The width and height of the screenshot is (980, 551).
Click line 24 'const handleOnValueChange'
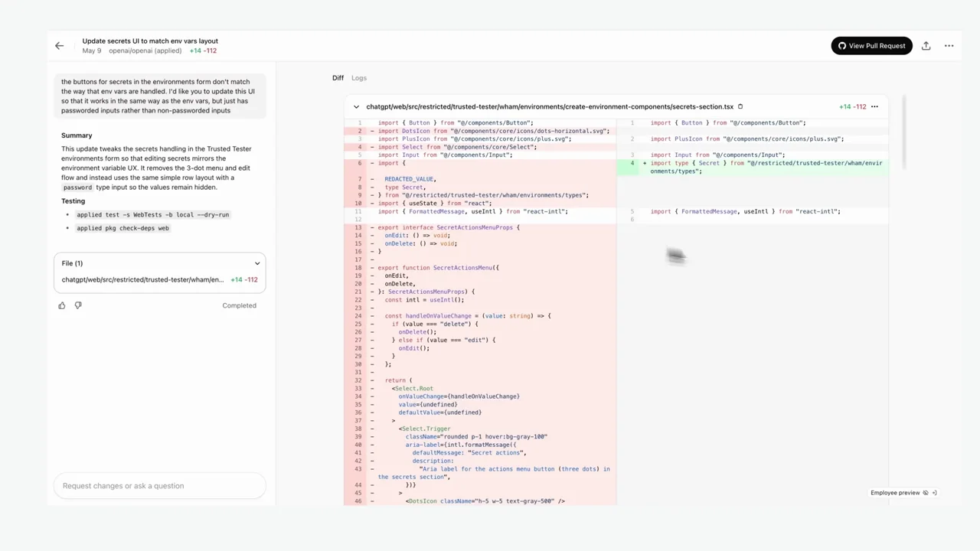click(x=480, y=316)
